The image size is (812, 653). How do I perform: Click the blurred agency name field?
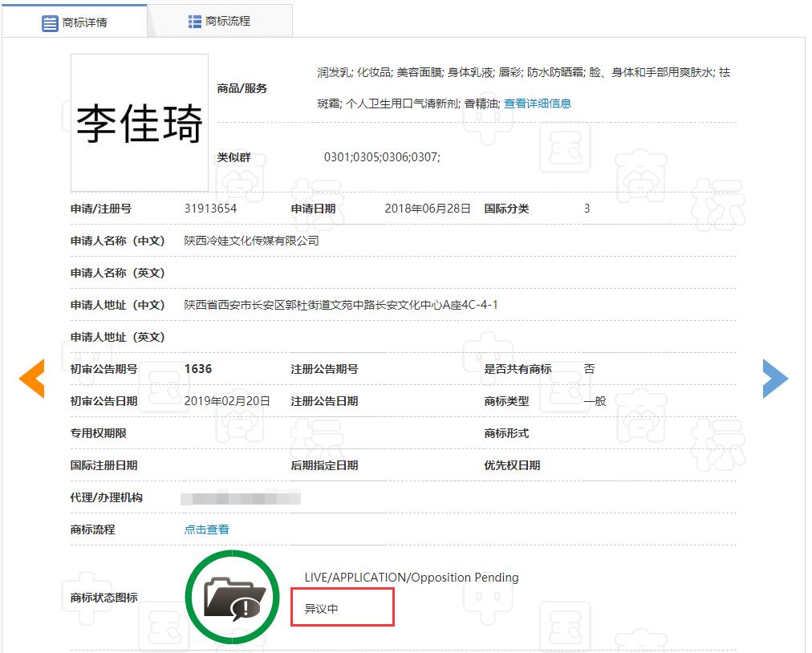click(x=241, y=497)
